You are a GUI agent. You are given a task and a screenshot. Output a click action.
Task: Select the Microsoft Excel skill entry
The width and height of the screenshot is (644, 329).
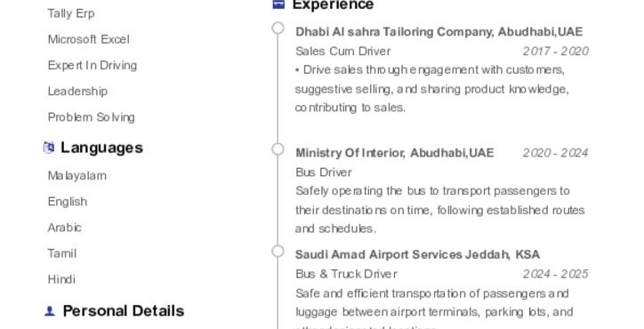89,39
